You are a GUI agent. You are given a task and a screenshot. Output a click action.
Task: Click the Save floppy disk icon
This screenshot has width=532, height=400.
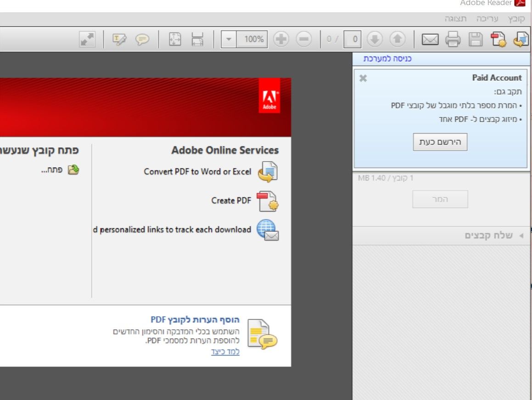coord(476,39)
